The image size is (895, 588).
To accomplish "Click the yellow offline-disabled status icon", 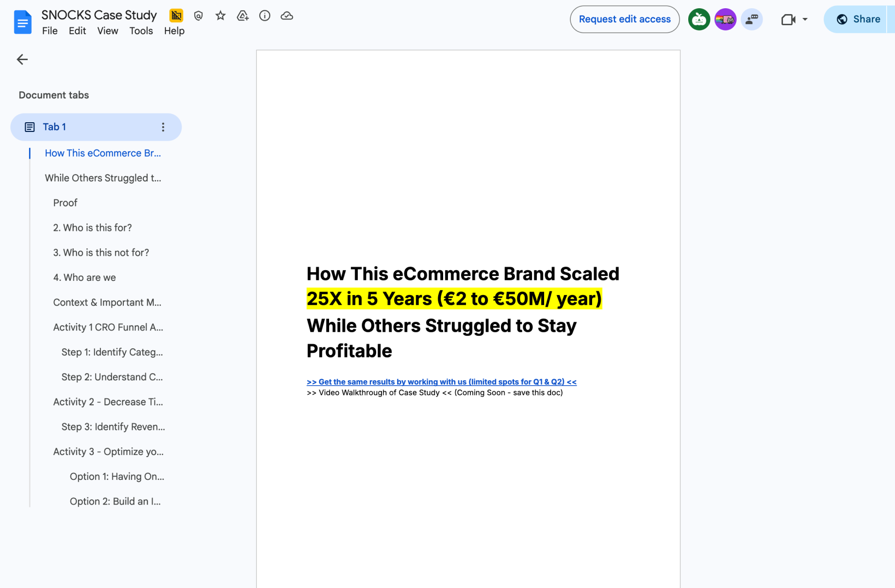I will (176, 16).
